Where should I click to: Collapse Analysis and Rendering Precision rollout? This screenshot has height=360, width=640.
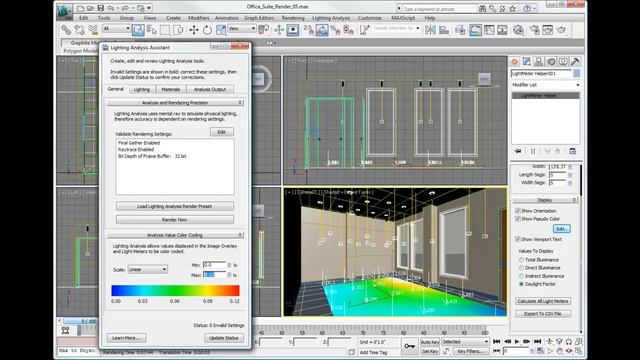(x=175, y=103)
